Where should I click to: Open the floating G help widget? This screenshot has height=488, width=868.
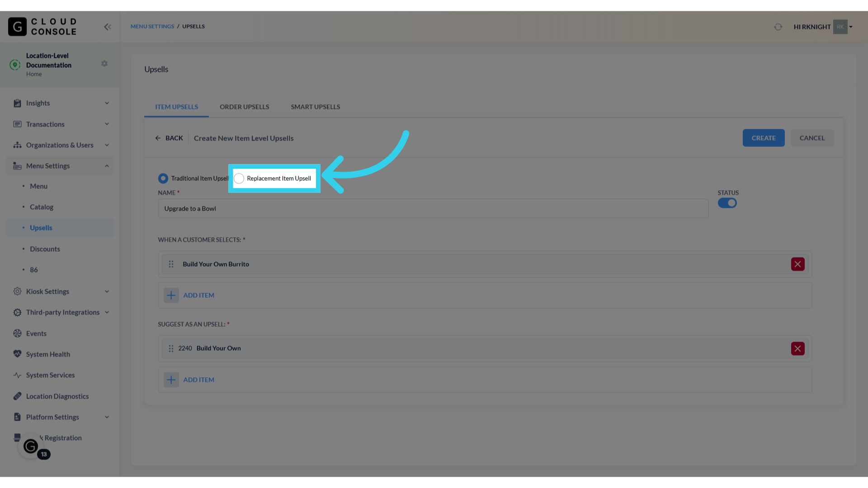pyautogui.click(x=31, y=446)
